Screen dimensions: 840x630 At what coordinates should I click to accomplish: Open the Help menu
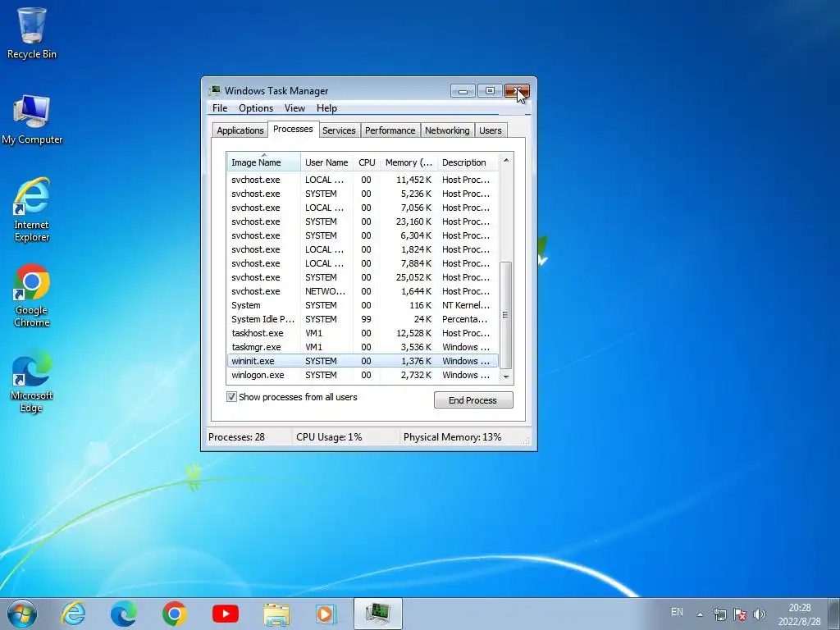(326, 108)
